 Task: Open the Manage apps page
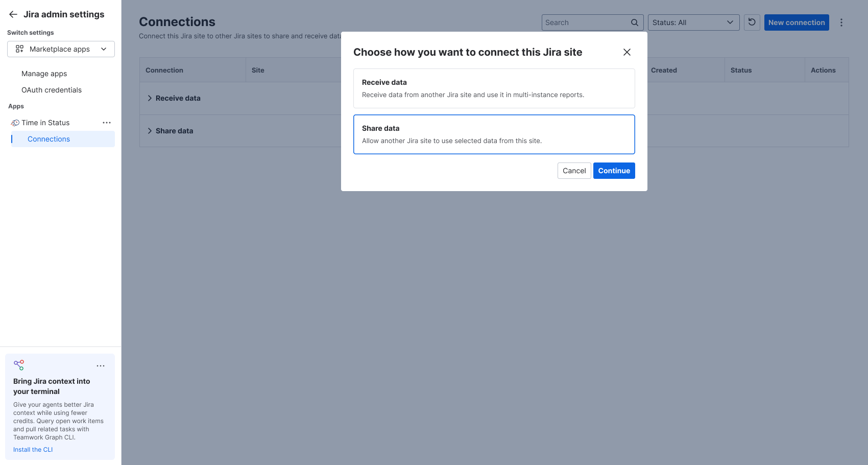(44, 74)
